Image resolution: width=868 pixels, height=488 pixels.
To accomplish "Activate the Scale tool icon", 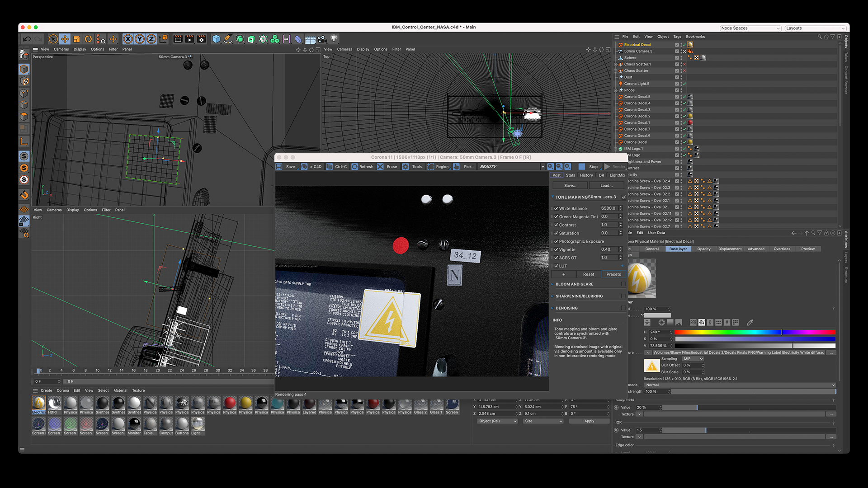I will (x=77, y=39).
